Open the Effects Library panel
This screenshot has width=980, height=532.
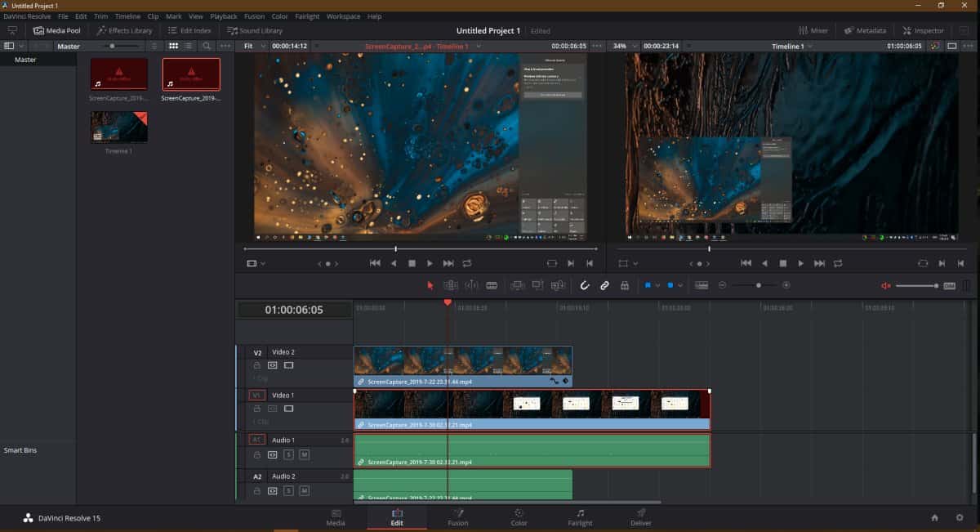124,30
